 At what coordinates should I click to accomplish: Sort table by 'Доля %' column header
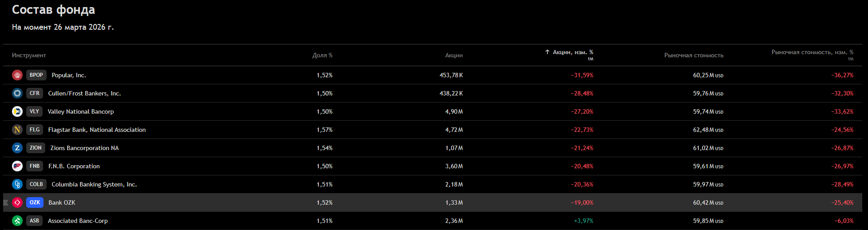(x=322, y=56)
